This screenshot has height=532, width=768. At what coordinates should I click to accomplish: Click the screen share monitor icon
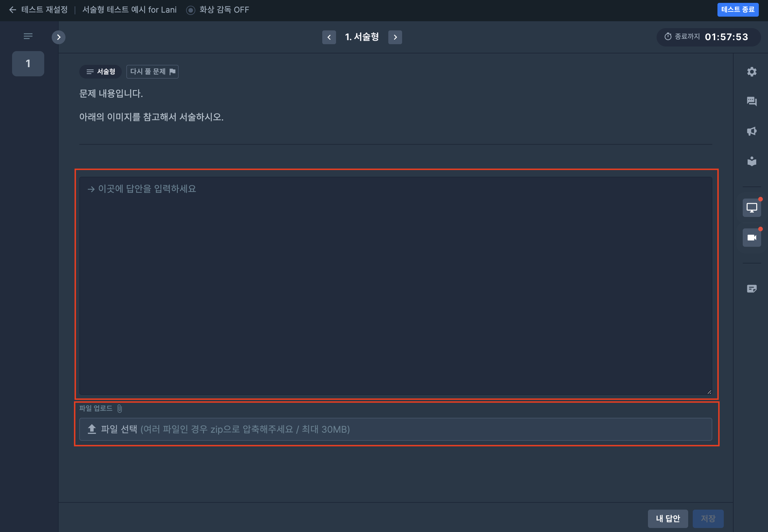click(x=751, y=208)
